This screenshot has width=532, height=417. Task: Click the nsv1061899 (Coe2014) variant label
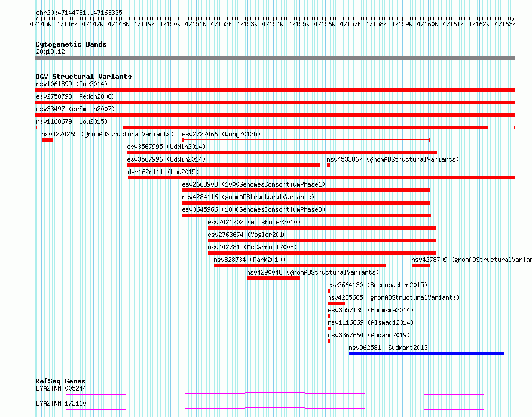pyautogui.click(x=72, y=84)
